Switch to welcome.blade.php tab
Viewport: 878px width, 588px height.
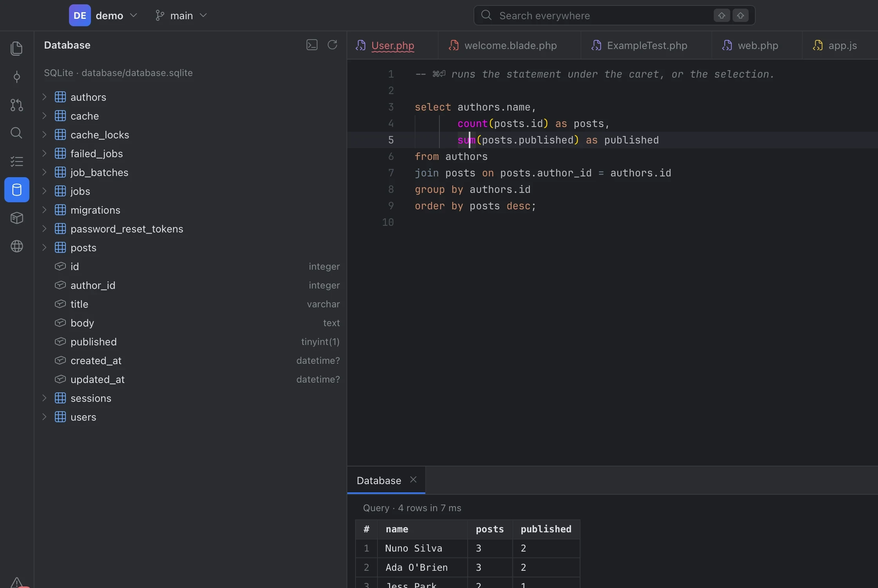click(x=510, y=45)
